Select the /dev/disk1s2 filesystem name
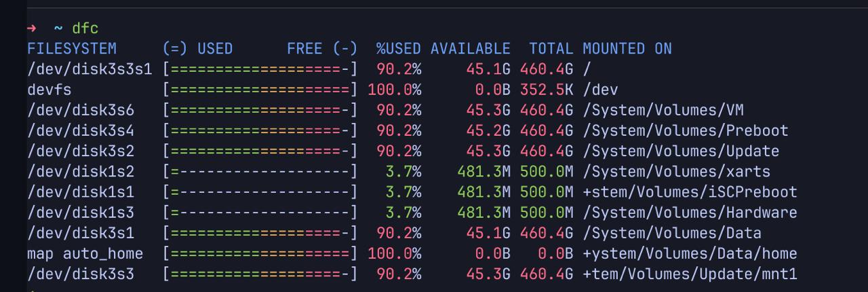 [81, 172]
